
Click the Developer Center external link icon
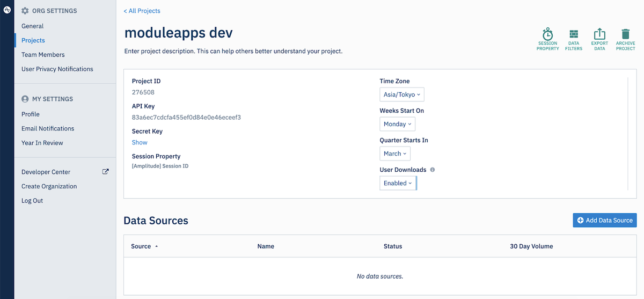click(106, 172)
